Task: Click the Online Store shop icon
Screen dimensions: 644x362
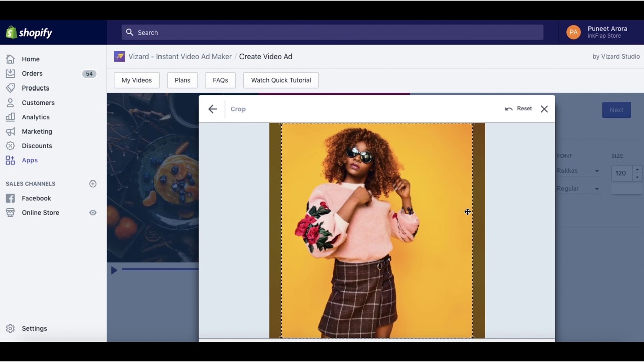Action: click(10, 213)
